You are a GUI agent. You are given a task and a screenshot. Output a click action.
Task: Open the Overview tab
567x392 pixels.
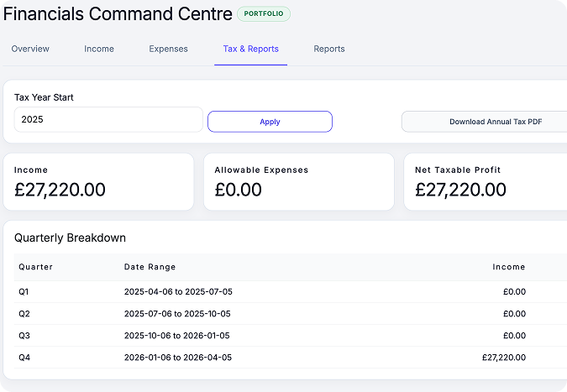(x=30, y=49)
